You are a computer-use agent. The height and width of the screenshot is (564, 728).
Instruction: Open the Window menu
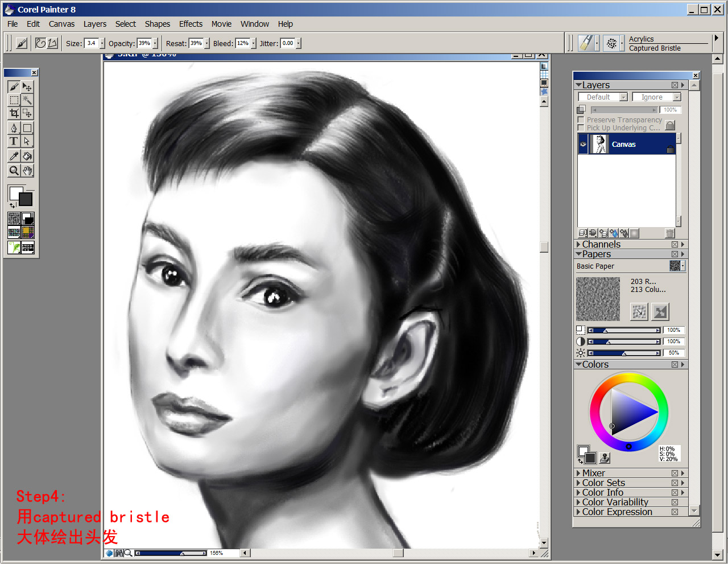254,24
